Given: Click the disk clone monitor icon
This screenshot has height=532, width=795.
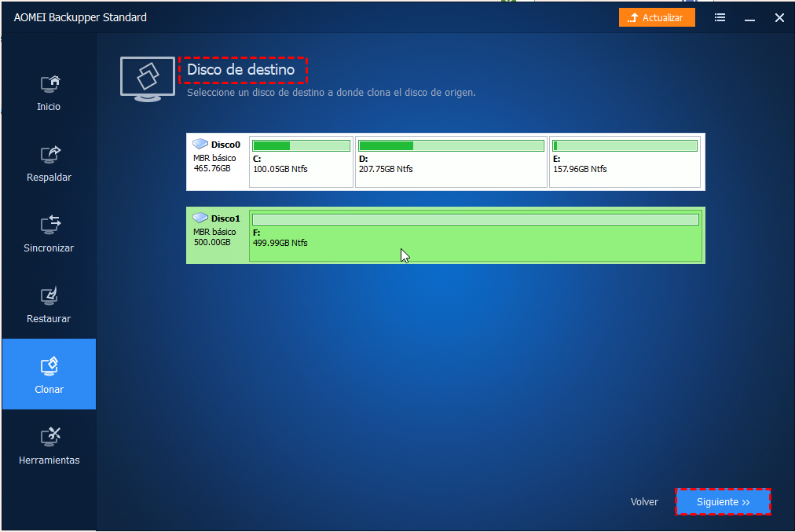Looking at the screenshot, I should tap(148, 79).
